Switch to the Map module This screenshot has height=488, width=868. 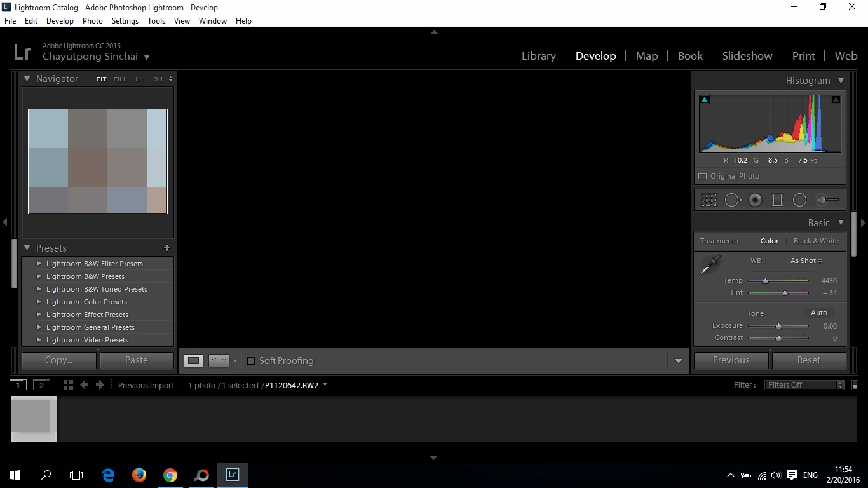(x=647, y=56)
